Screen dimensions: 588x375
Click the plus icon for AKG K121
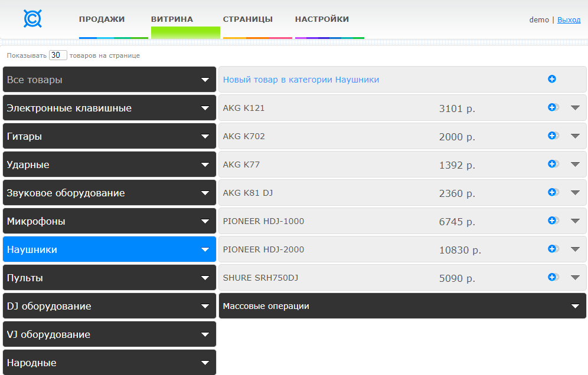[x=553, y=107]
